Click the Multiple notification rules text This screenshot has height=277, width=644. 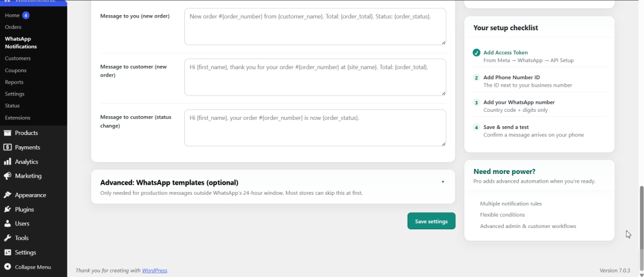[x=511, y=204]
